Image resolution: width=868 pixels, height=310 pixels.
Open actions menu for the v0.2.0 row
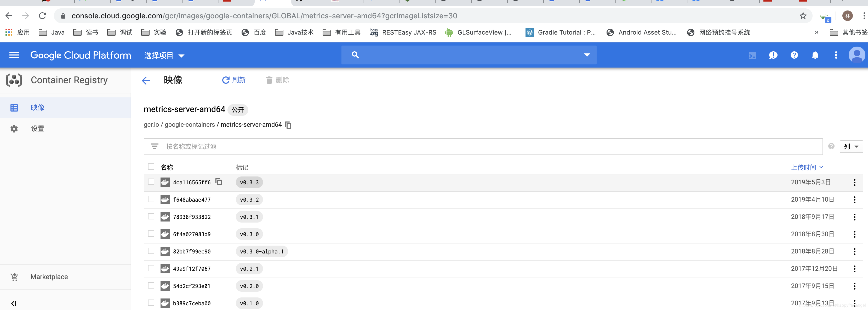tap(854, 286)
